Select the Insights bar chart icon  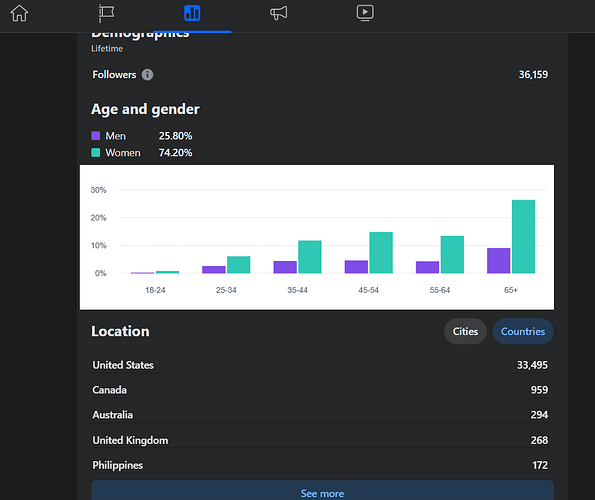(192, 13)
